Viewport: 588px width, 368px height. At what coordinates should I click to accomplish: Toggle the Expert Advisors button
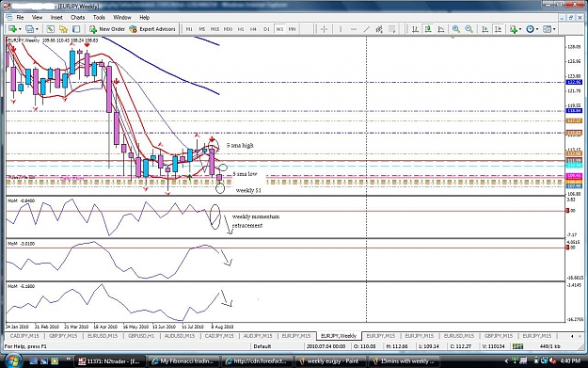click(x=152, y=29)
